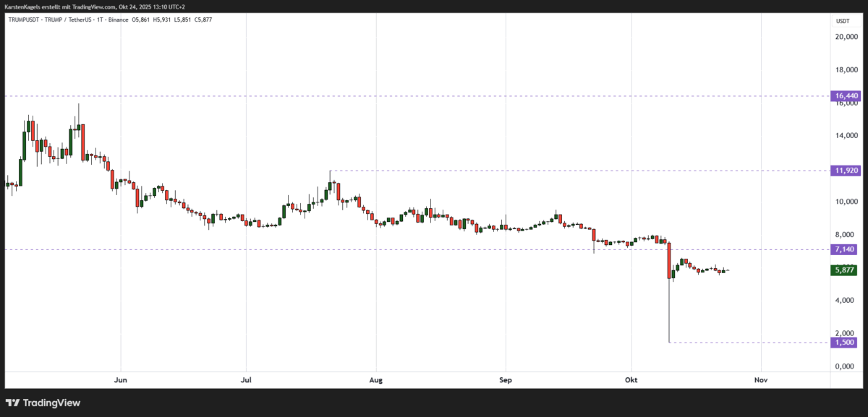
Task: Select the purple 16,440 price level label
Action: point(844,95)
